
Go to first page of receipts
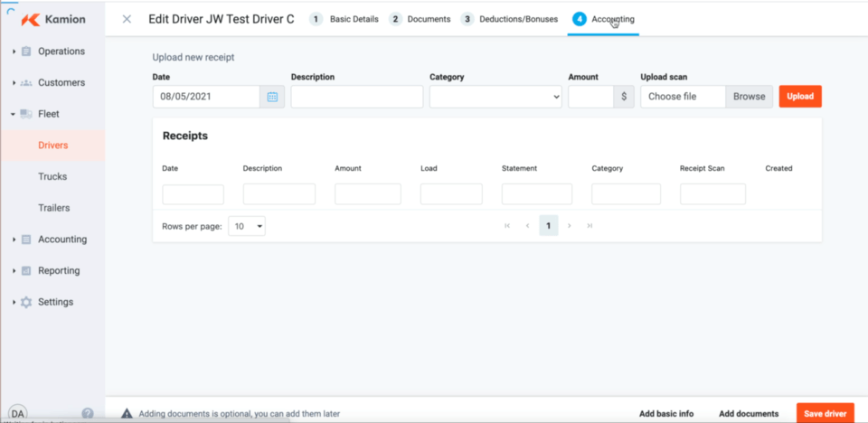[507, 225]
